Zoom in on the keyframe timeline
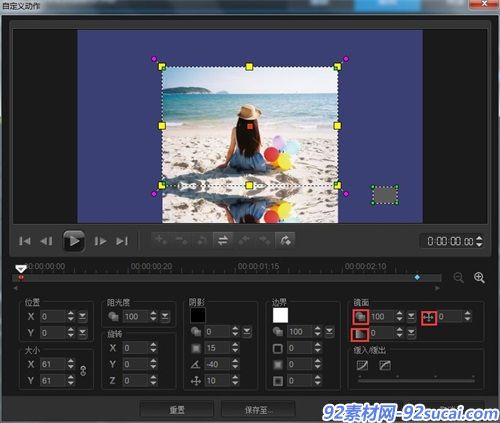This screenshot has height=423, width=500. [479, 277]
